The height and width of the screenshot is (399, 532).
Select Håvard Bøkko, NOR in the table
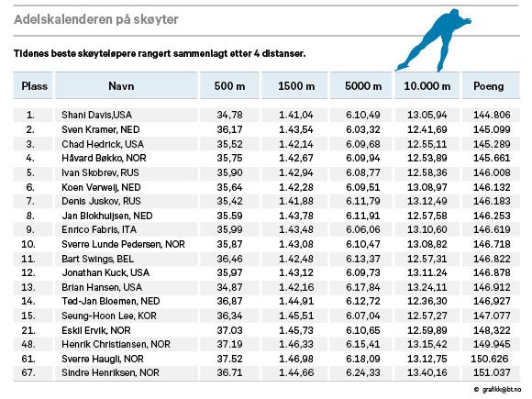click(104, 158)
